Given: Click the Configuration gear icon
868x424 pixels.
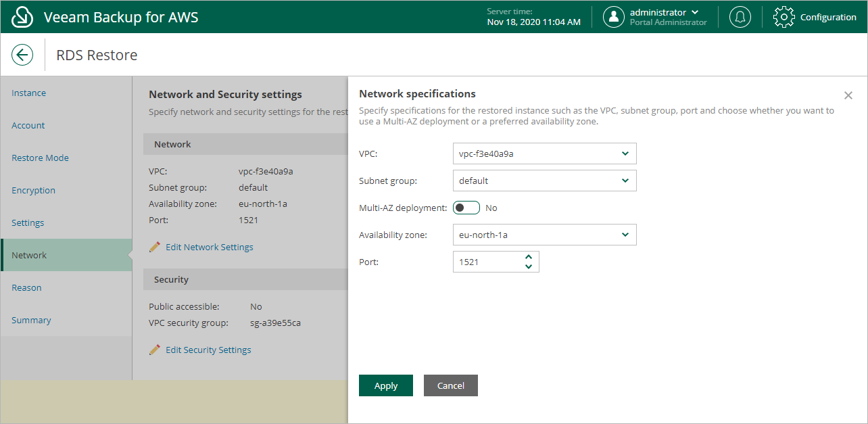Looking at the screenshot, I should pyautogui.click(x=783, y=17).
